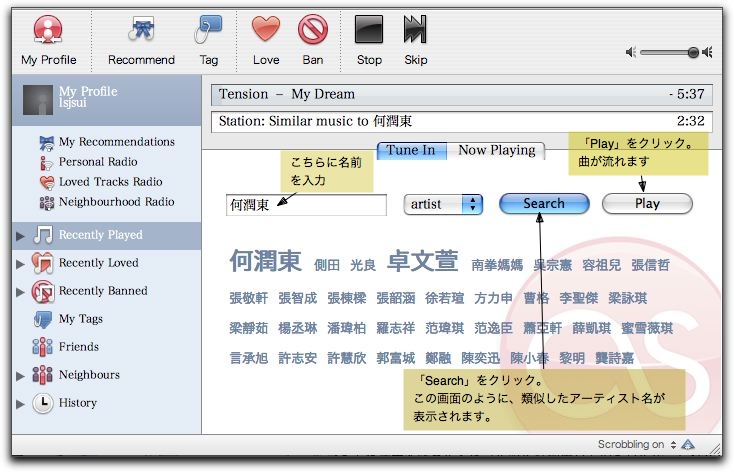Screen dimensions: 734x472
Task: Select artist link 張信哲
Action: (651, 266)
